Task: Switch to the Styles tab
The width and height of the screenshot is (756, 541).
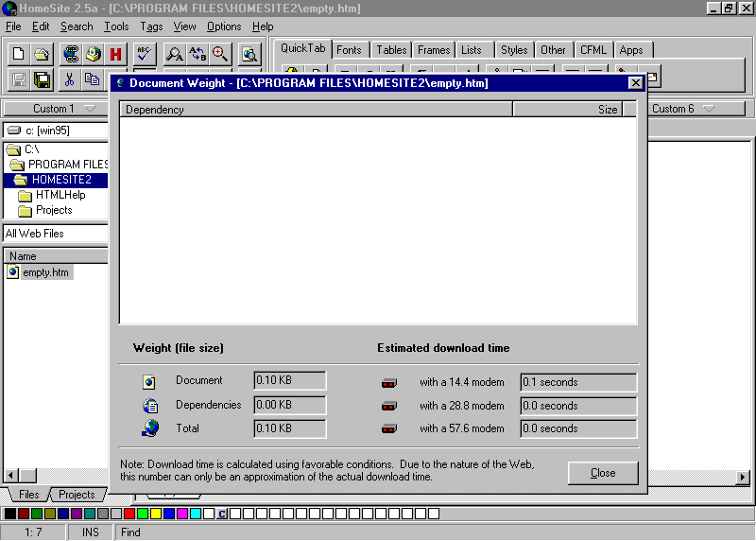Action: click(514, 50)
